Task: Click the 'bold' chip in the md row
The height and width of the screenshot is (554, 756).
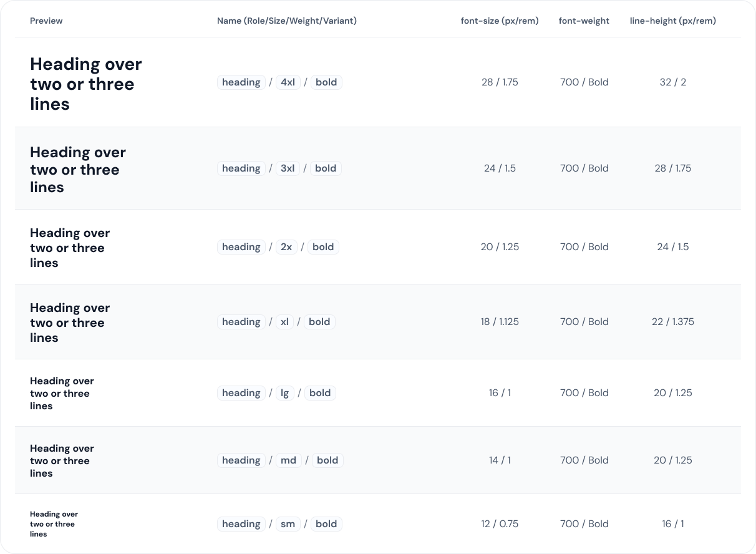Action: 327,460
